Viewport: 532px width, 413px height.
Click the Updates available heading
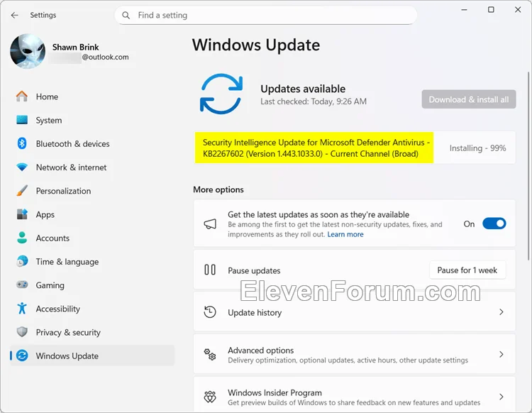coord(303,89)
